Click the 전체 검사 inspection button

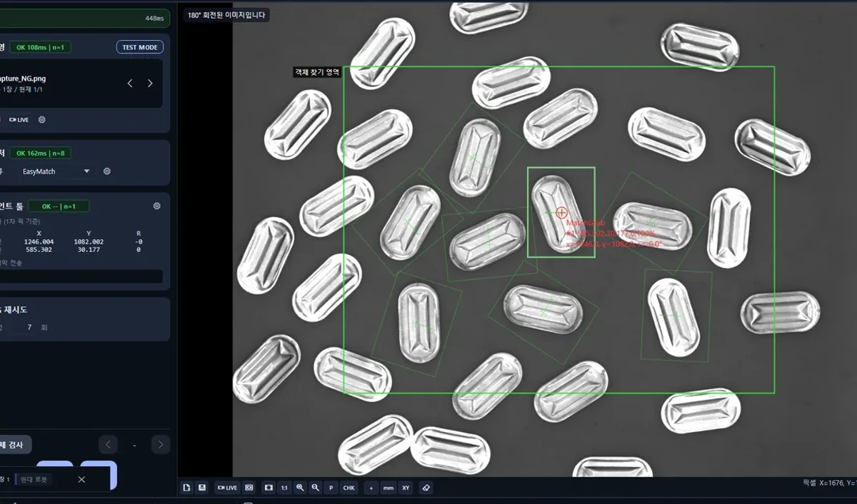[14, 445]
